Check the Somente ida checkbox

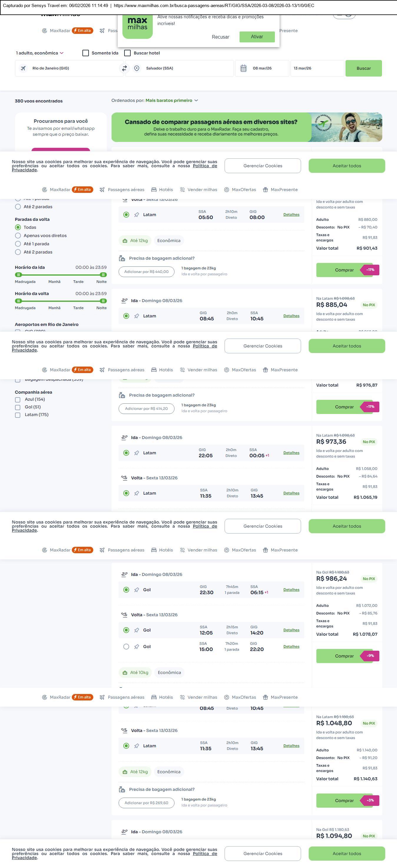tap(86, 53)
